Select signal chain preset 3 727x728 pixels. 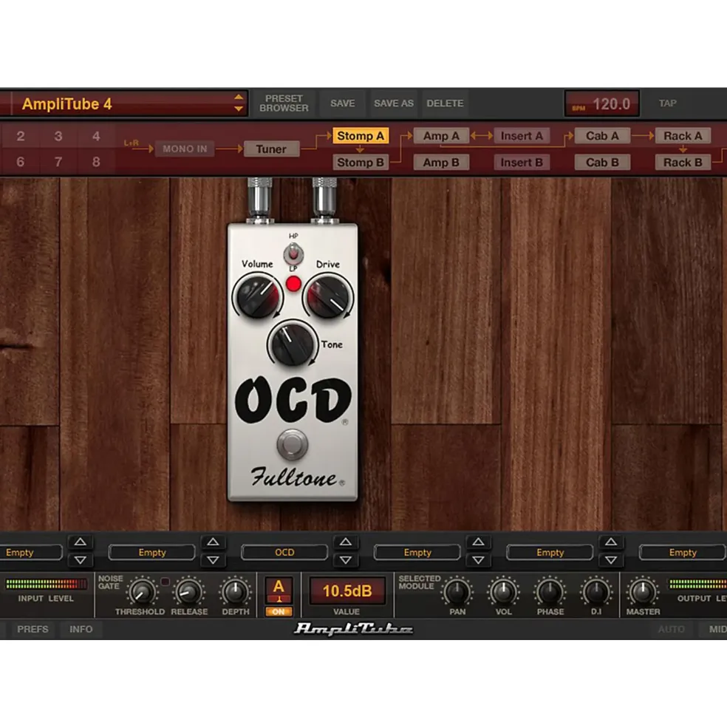pyautogui.click(x=58, y=136)
